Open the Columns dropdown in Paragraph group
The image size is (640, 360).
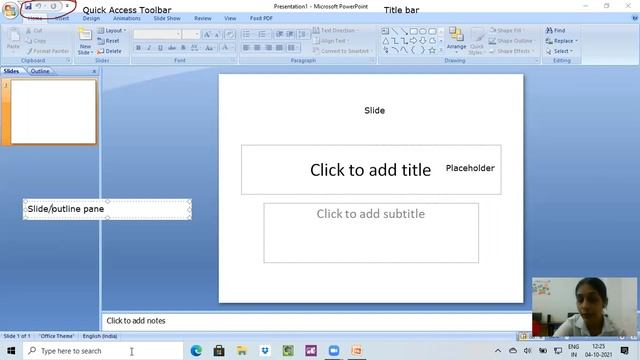[293, 48]
